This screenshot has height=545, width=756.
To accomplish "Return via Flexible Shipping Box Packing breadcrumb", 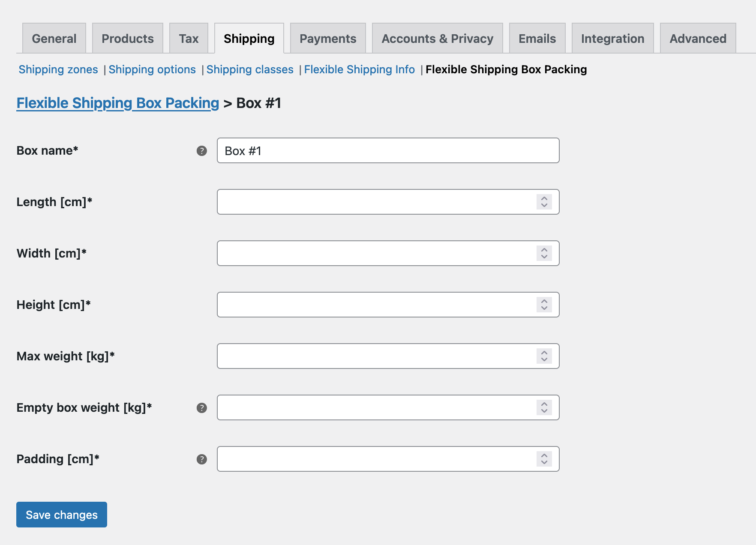I will tap(117, 103).
